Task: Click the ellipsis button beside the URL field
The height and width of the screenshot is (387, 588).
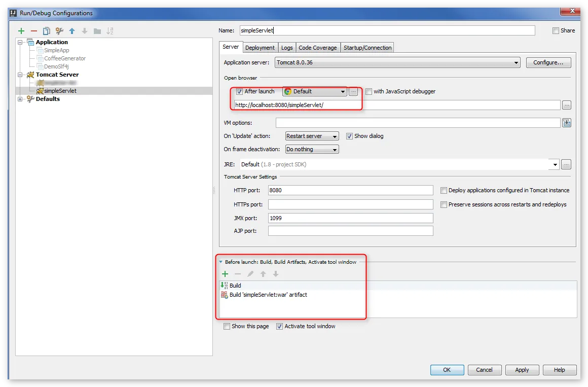Action: click(567, 105)
